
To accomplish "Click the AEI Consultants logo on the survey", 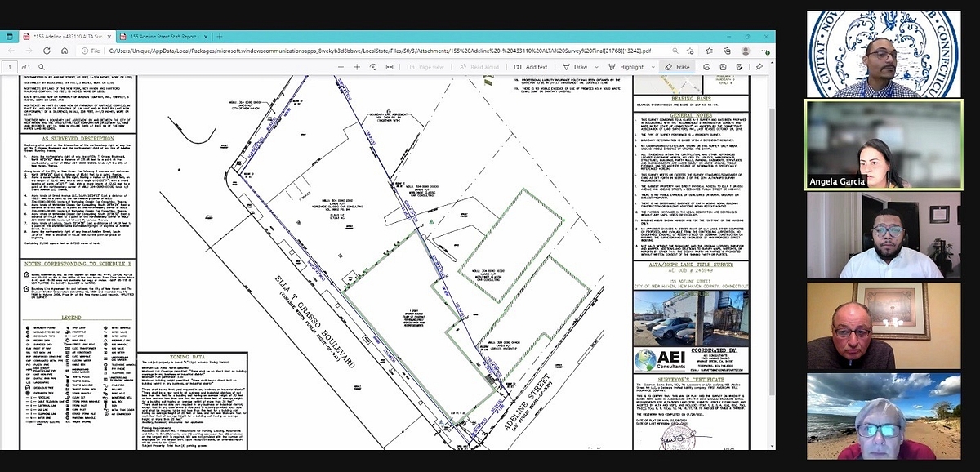I will 658,359.
